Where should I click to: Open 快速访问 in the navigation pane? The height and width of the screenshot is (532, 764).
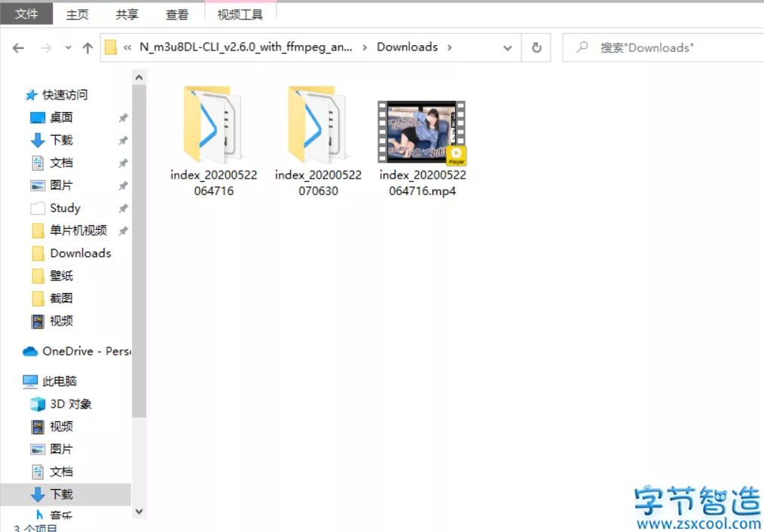(65, 94)
